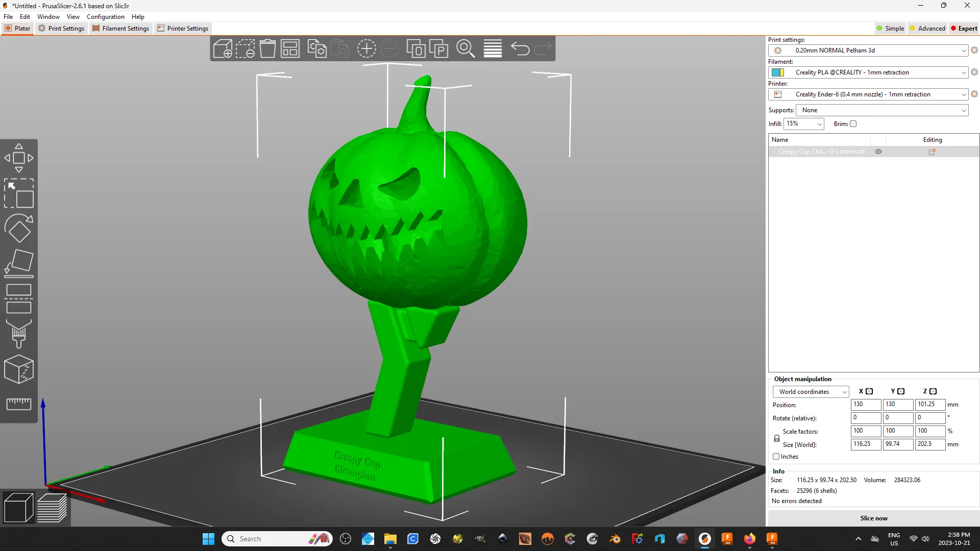This screenshot has width=980, height=551.
Task: Hide the Creepy Cup object via eye icon
Action: (878, 152)
